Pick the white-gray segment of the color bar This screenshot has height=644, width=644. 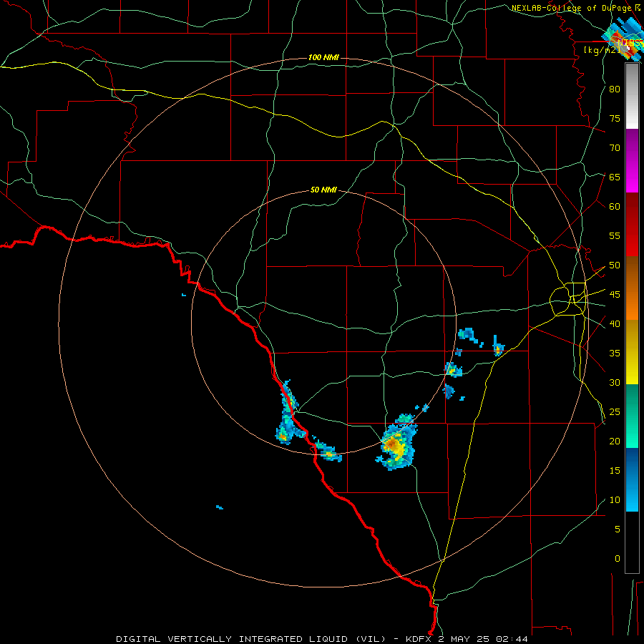(x=632, y=96)
